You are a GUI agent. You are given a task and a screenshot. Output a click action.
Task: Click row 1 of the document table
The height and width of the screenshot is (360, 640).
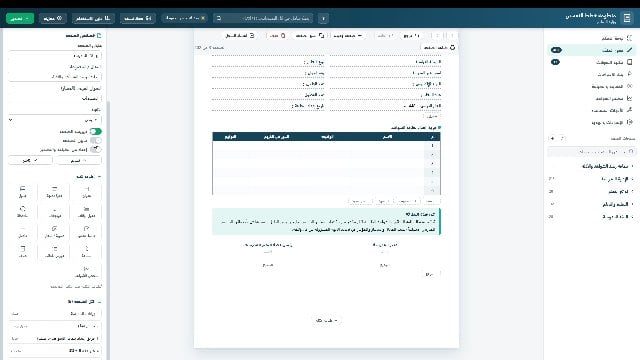point(326,146)
